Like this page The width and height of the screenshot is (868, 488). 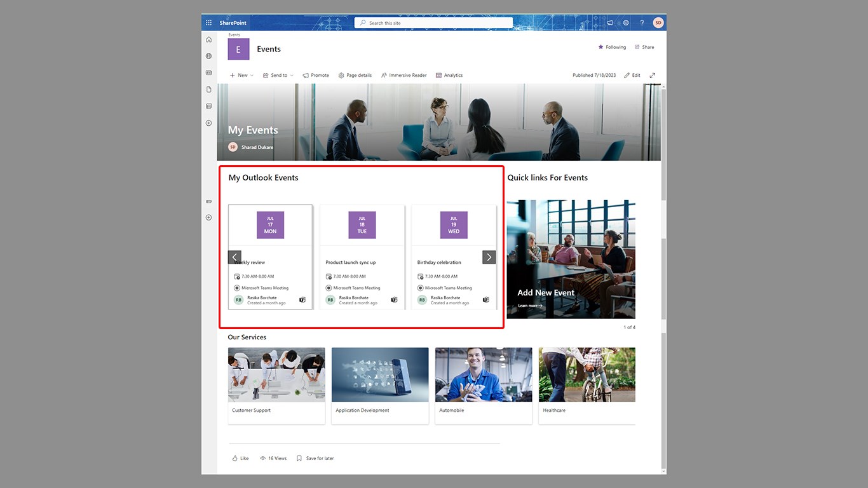coord(240,458)
